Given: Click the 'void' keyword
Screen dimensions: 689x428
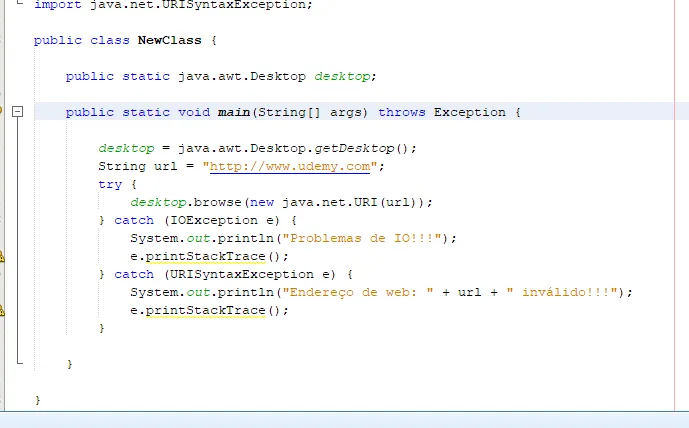Looking at the screenshot, I should pyautogui.click(x=194, y=112).
